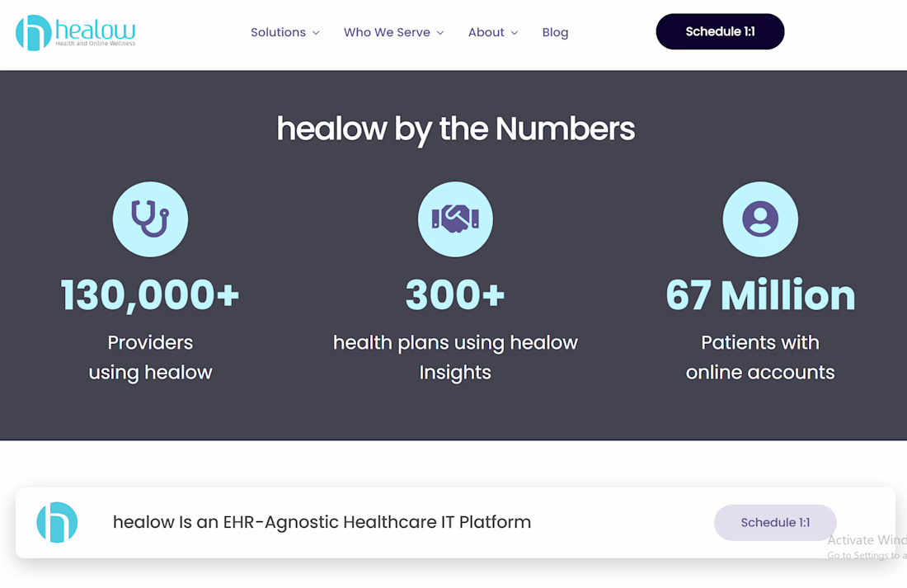The height and width of the screenshot is (588, 907).
Task: Click the 300+ health plans statistic
Action: [x=455, y=295]
